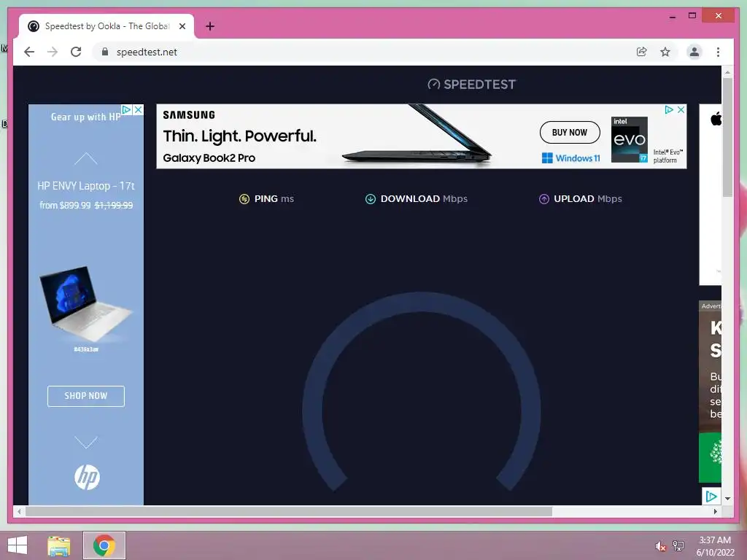This screenshot has width=747, height=560.
Task: Bookmark this page with the star icon
Action: pos(665,52)
